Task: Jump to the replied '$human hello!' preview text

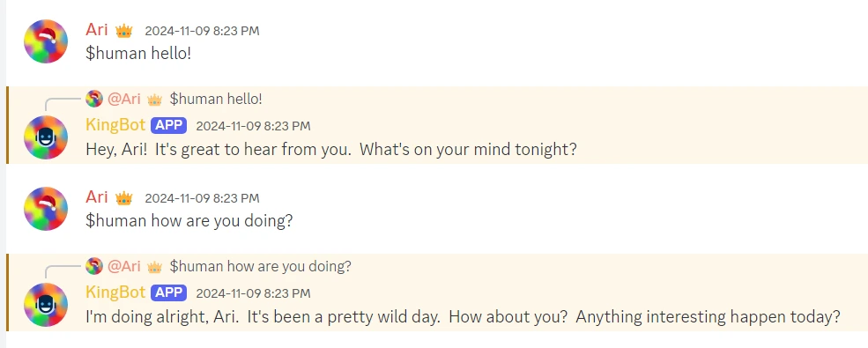Action: click(216, 99)
